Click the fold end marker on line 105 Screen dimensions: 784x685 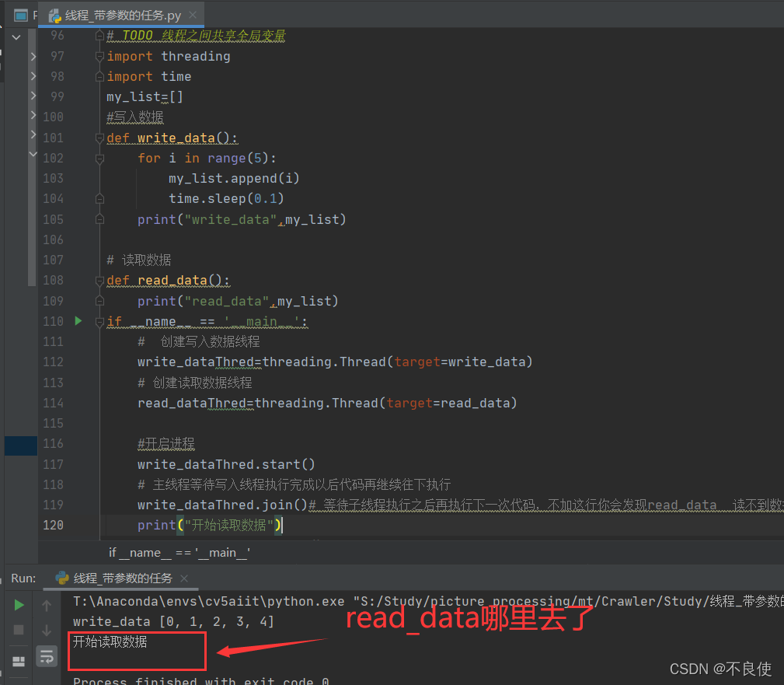[99, 219]
